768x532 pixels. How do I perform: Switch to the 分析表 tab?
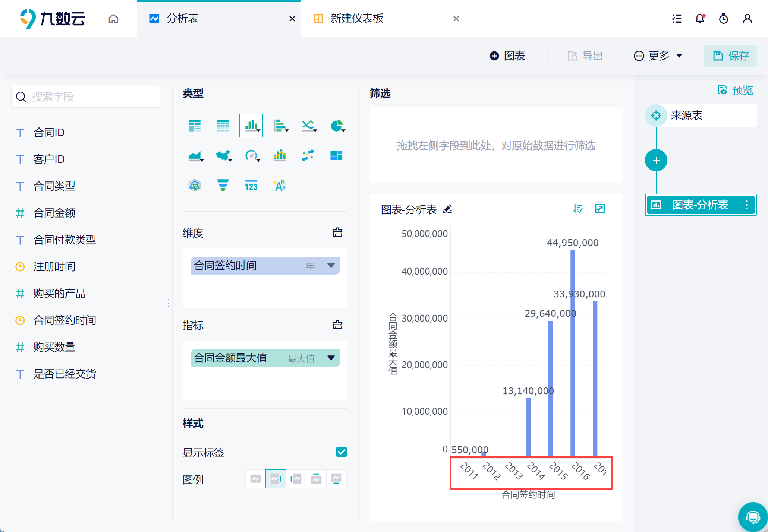pyautogui.click(x=183, y=19)
